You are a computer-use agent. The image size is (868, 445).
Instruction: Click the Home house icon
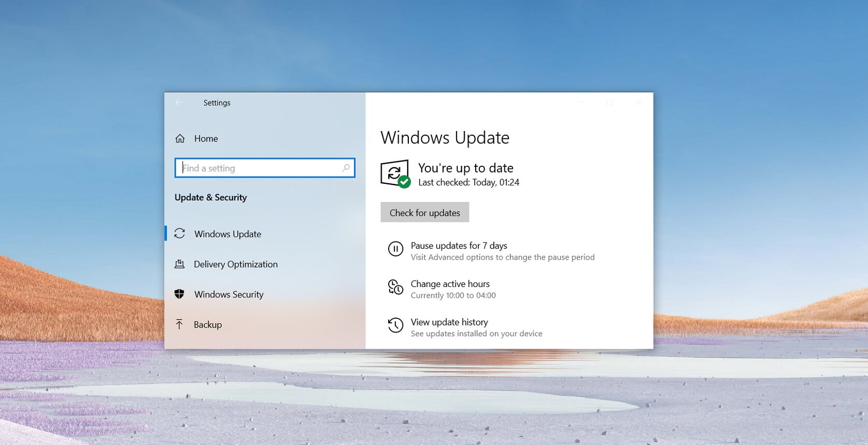click(x=180, y=138)
